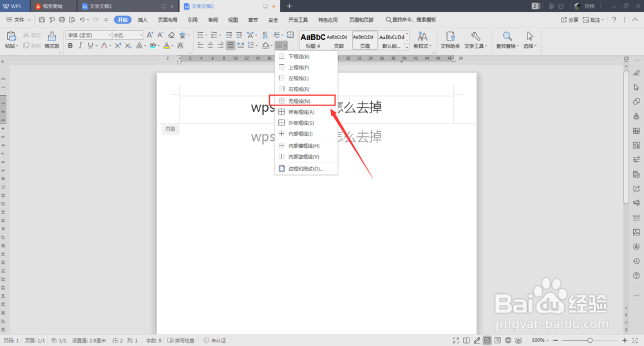Toggle Italic formatting

[x=80, y=46]
